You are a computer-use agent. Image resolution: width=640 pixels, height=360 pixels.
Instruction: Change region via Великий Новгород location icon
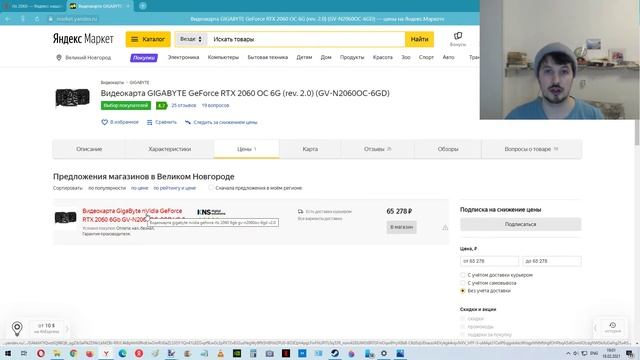click(x=58, y=58)
